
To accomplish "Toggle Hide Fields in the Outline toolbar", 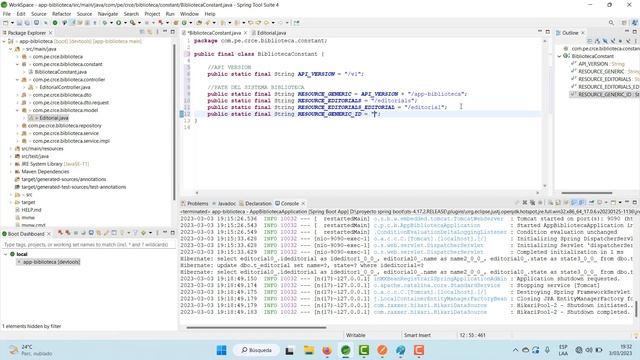I will coord(605,41).
